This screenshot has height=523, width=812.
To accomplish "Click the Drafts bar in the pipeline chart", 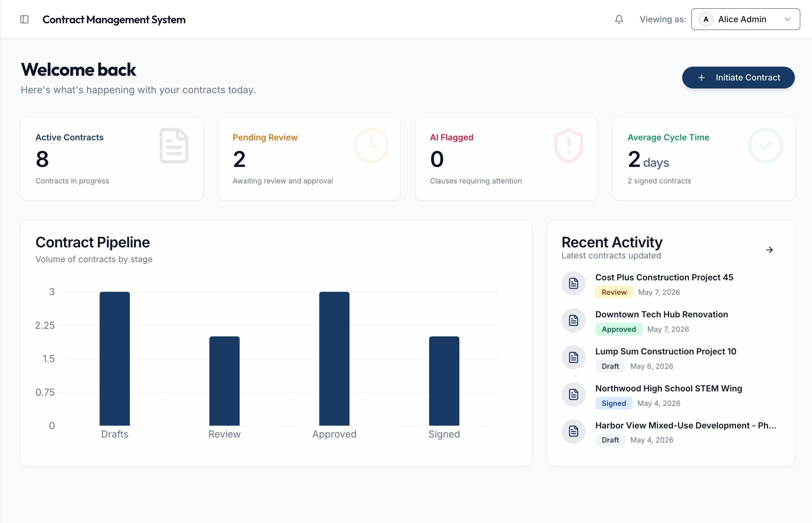I will click(x=115, y=359).
